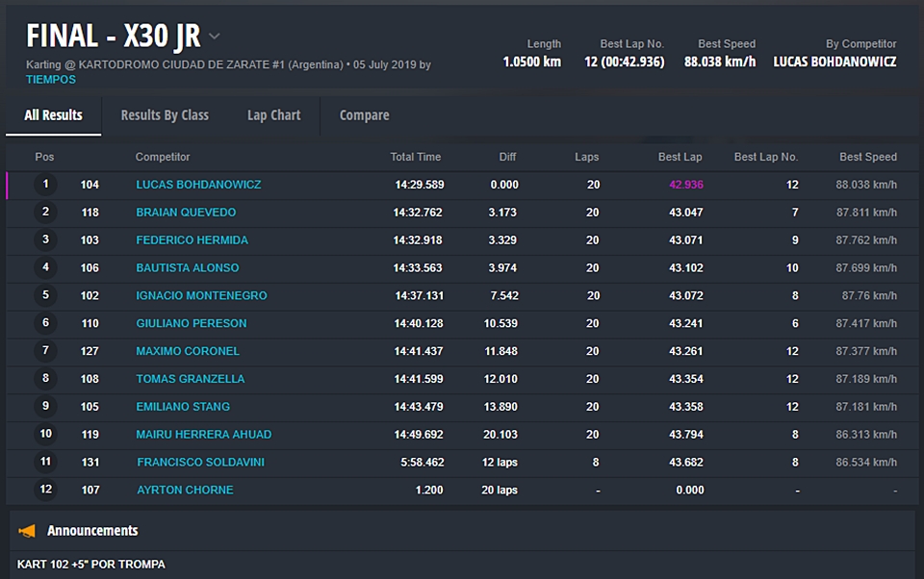924x579 pixels.
Task: Select the Lap Chart tab
Action: [273, 115]
